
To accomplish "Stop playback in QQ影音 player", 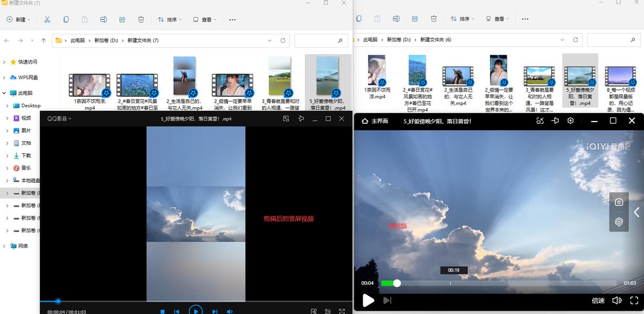I will [x=162, y=309].
